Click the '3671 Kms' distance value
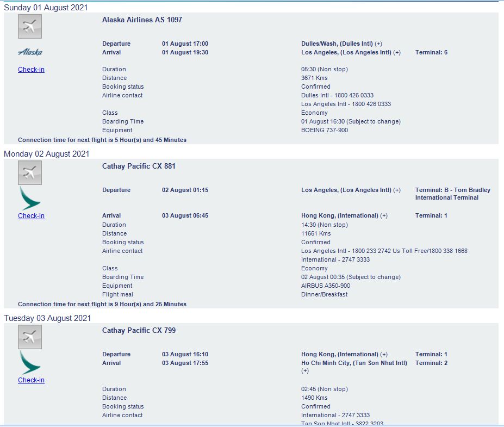This screenshot has height=427, width=504. (x=314, y=78)
